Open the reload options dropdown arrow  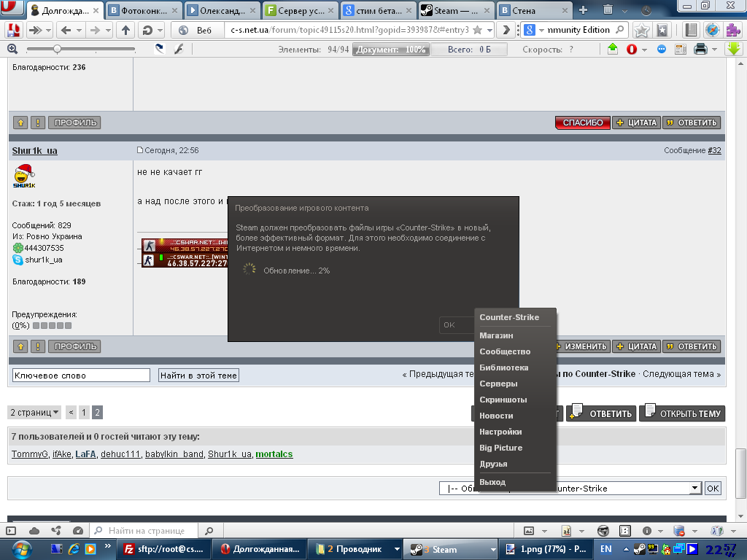(160, 31)
